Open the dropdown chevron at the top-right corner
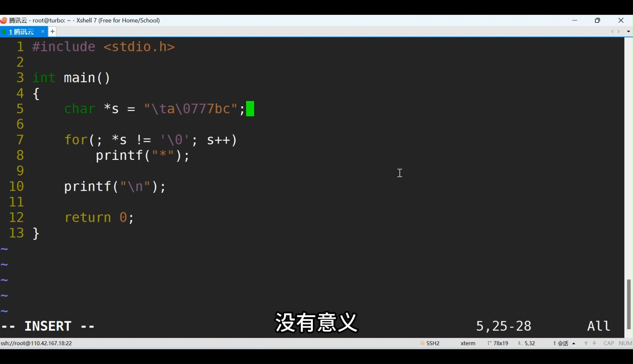 point(628,31)
